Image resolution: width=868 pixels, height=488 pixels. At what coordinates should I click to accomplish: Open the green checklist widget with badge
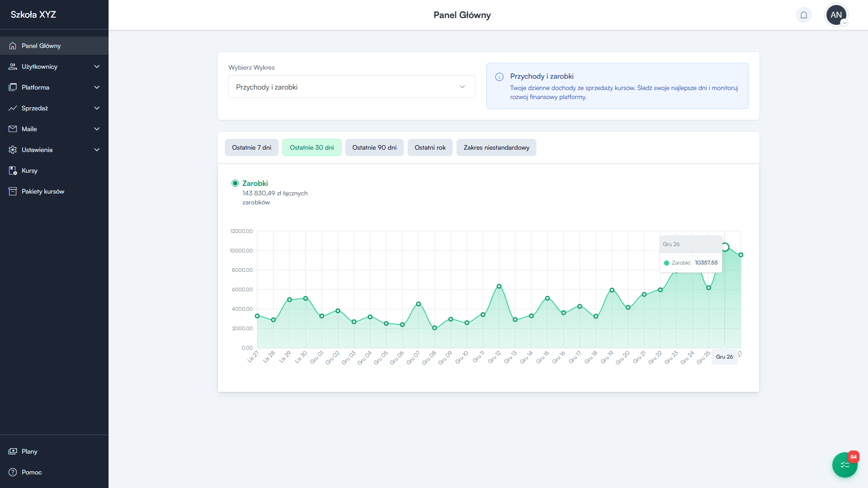pyautogui.click(x=844, y=464)
